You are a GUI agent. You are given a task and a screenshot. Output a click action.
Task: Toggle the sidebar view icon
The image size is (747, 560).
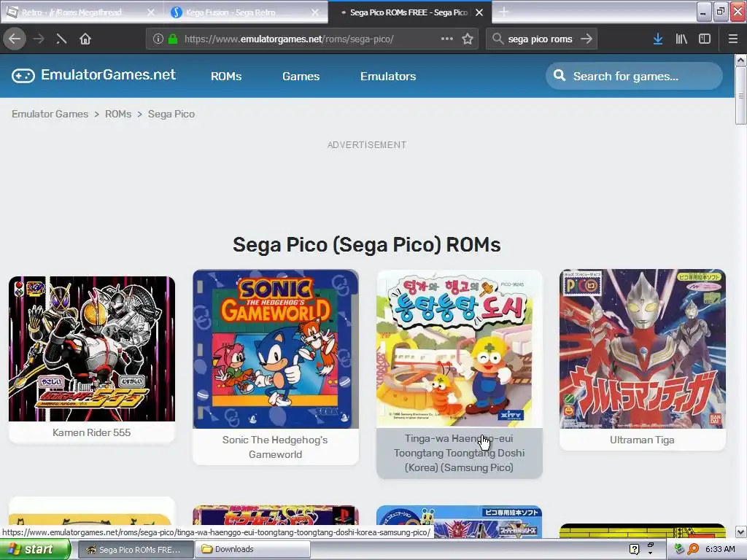tap(705, 39)
